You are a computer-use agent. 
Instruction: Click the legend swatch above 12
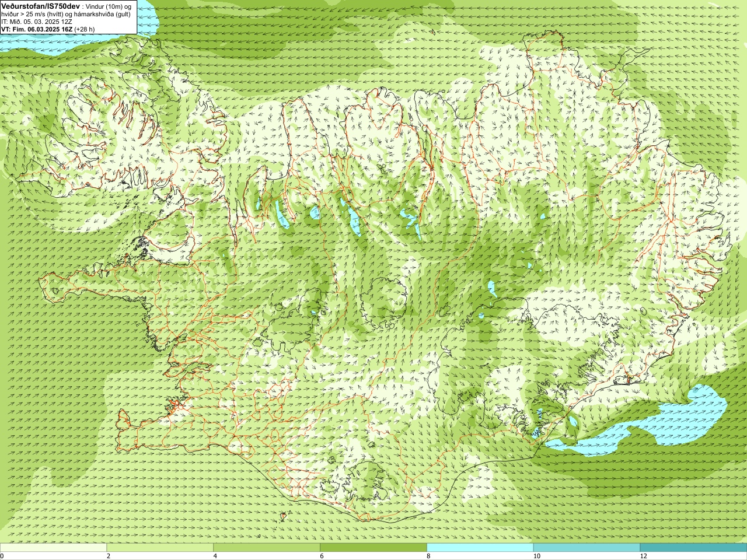pyautogui.click(x=693, y=548)
